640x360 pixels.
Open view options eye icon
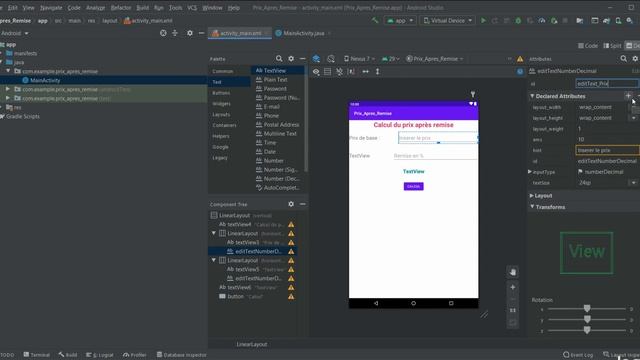(316, 71)
